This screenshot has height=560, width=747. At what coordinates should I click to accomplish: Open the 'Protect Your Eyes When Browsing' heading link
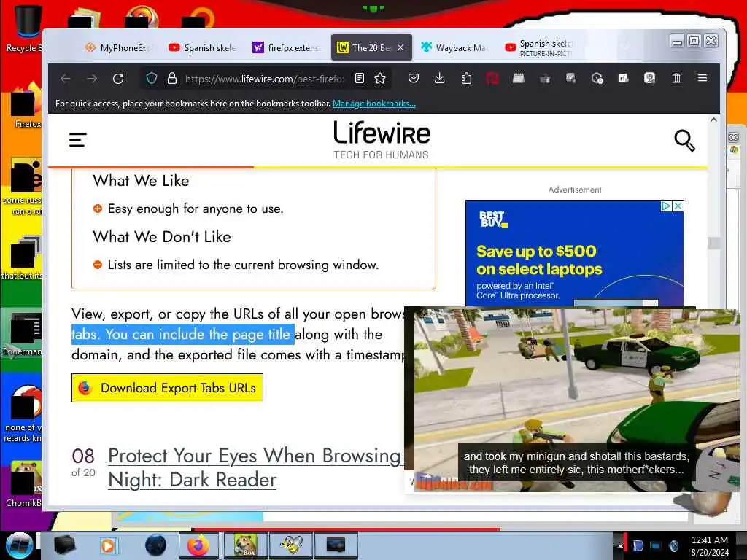(x=255, y=467)
